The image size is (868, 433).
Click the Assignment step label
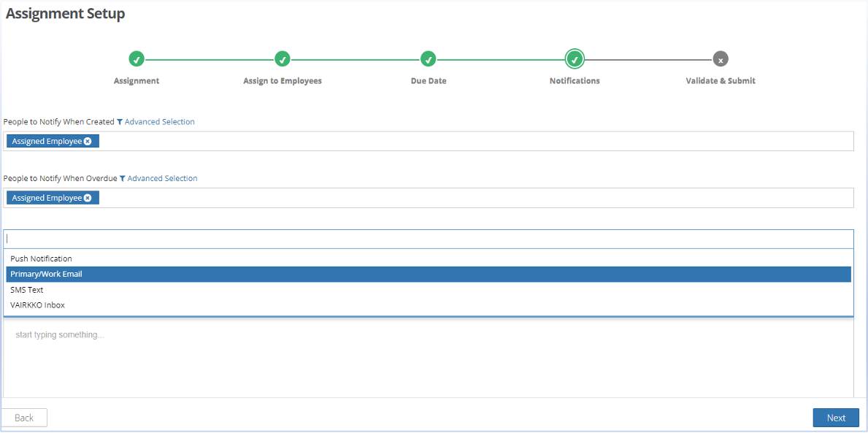coord(137,81)
